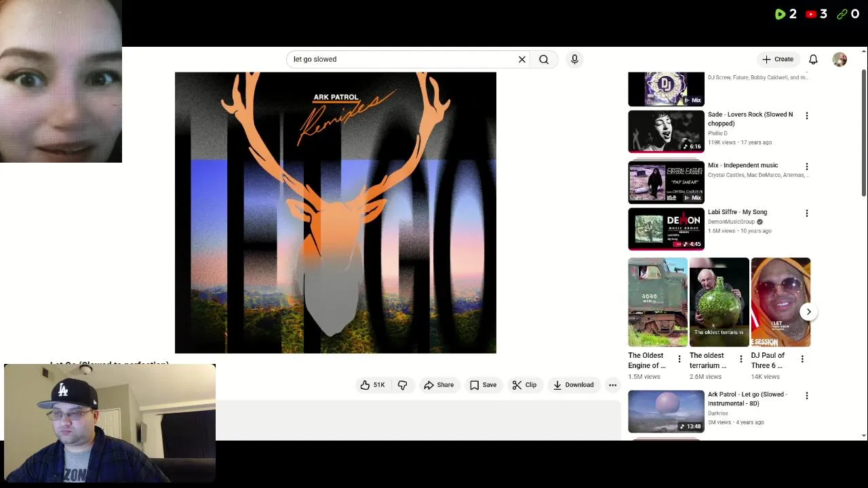Open options for DJ Paul of Three 6 short

(802, 359)
